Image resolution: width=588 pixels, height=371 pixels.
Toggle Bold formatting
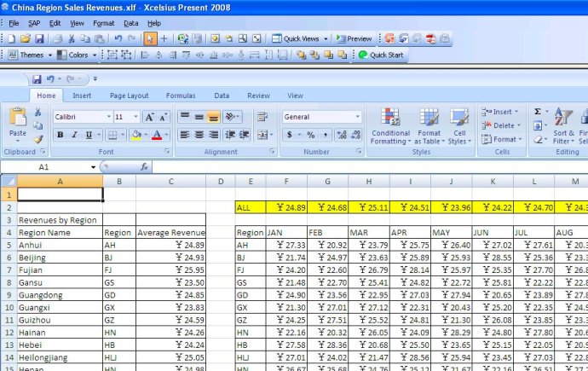tap(61, 135)
